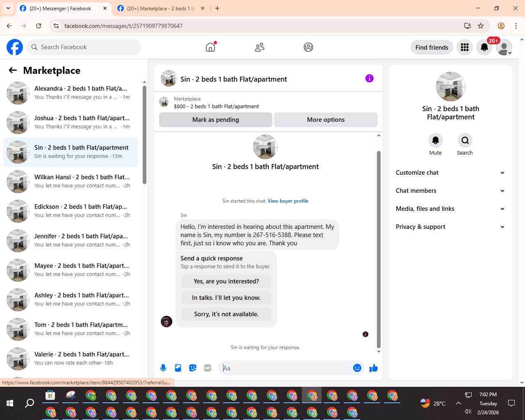525x420 pixels.
Task: Open Jennifer conversation
Action: (x=71, y=241)
